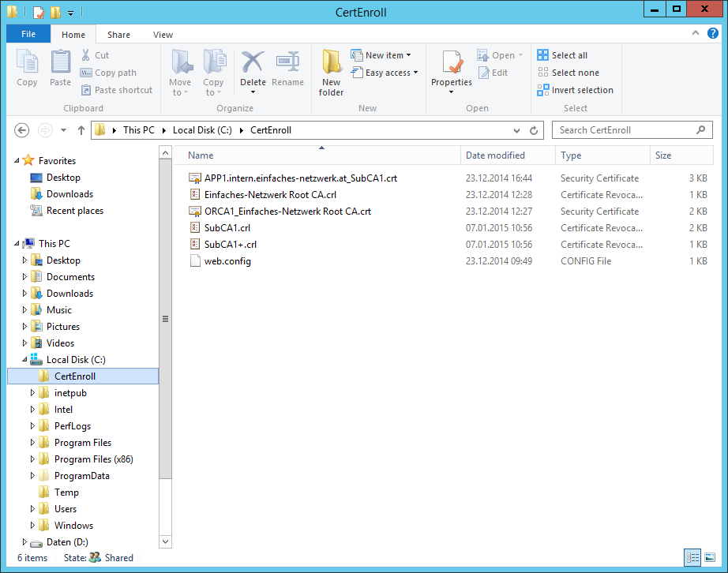Refresh the CertEnroll folder view
Image resolution: width=728 pixels, height=573 pixels.
(x=534, y=130)
